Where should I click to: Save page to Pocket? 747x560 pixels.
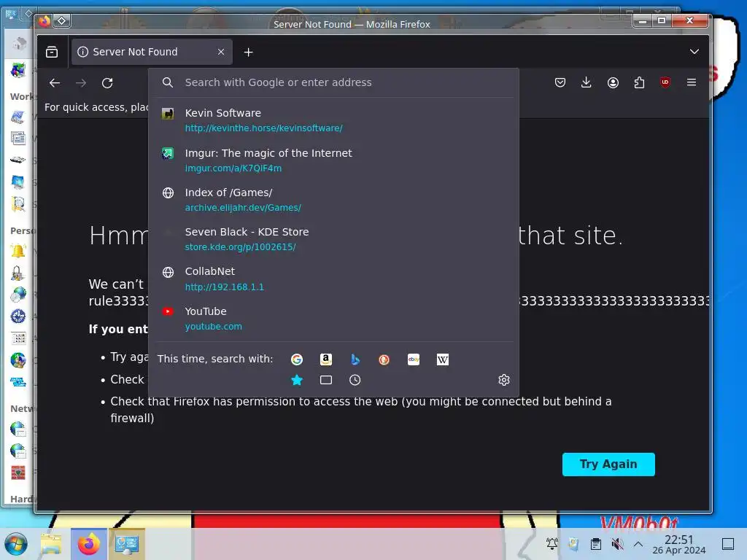[x=560, y=82]
